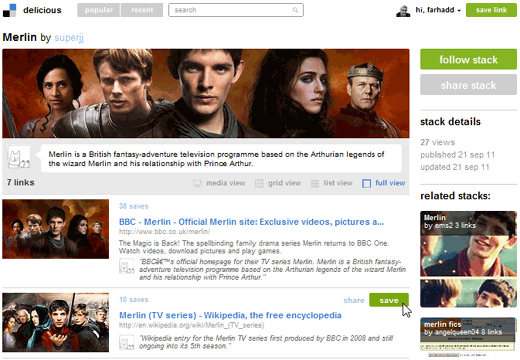Open the popular tab

coord(99,10)
